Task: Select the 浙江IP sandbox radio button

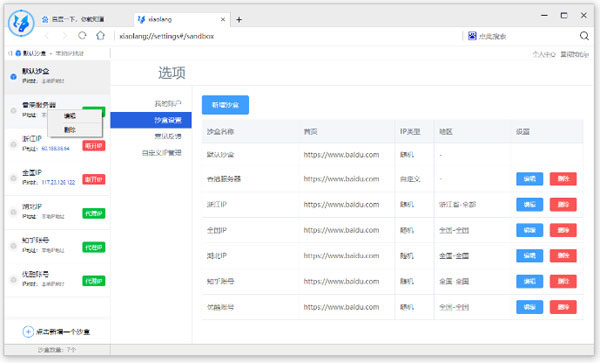Action: (x=13, y=144)
